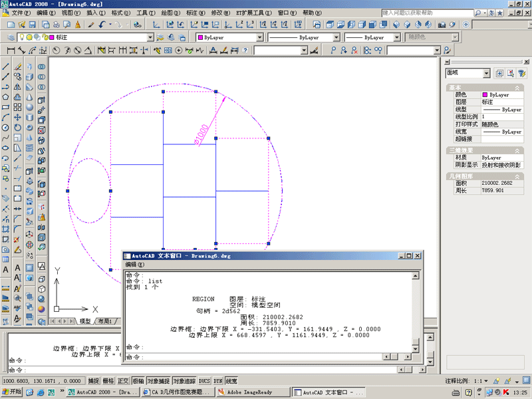Click the camera Create Camera icon
Image resolution: width=532 pixels, height=399 pixels.
(x=442, y=25)
